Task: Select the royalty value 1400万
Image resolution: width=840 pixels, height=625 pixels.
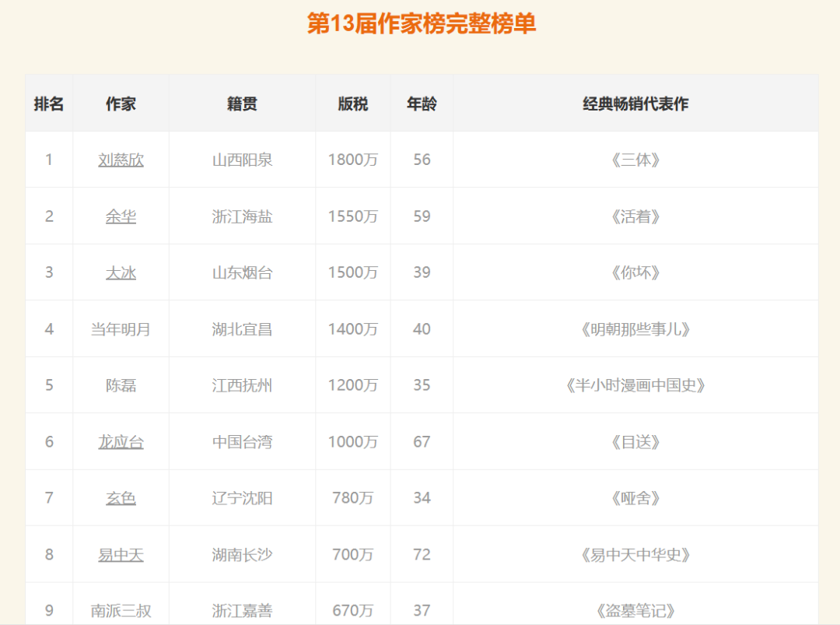Action: pos(353,329)
